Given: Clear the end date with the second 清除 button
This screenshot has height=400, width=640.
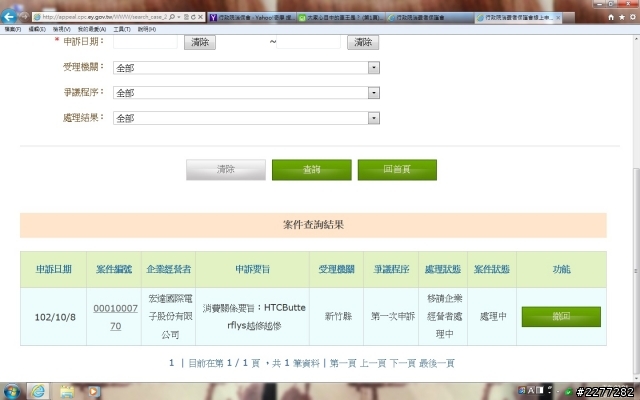Looking at the screenshot, I should click(x=363, y=42).
